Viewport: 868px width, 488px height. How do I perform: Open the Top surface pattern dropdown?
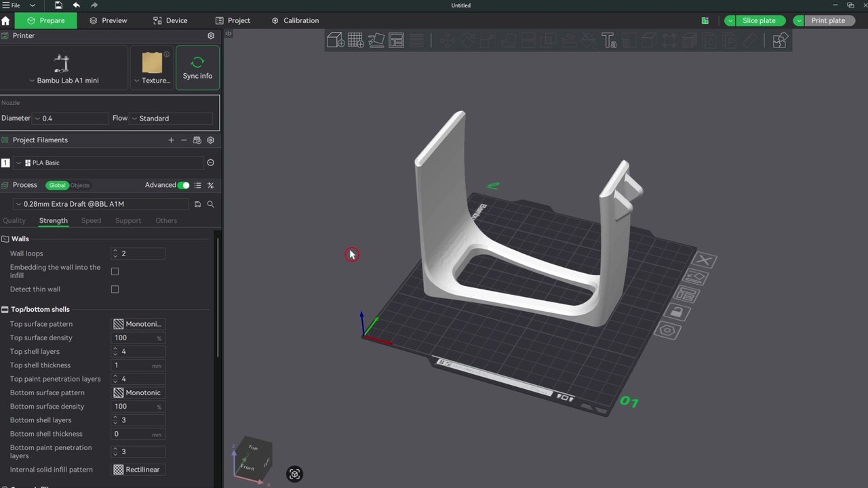tap(138, 324)
